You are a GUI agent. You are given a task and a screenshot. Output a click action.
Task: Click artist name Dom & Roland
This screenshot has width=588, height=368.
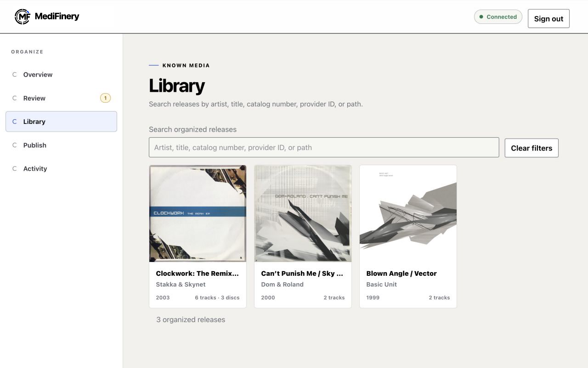coord(282,284)
